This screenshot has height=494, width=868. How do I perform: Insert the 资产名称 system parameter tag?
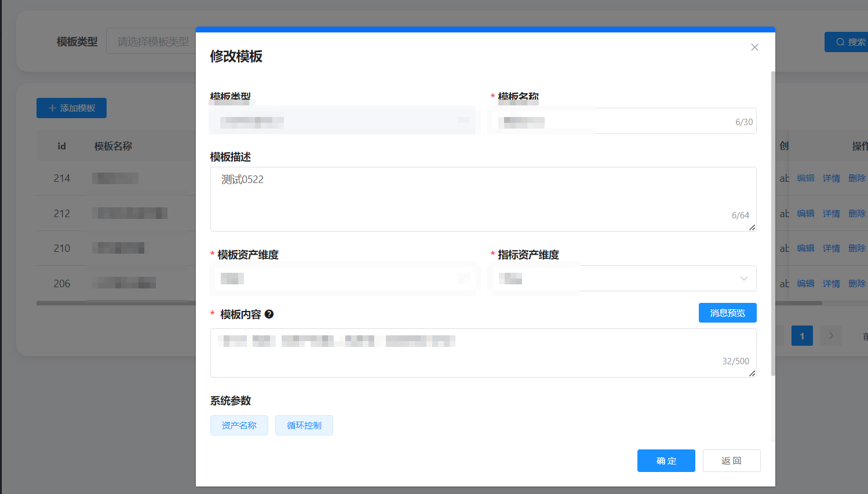[x=239, y=426]
